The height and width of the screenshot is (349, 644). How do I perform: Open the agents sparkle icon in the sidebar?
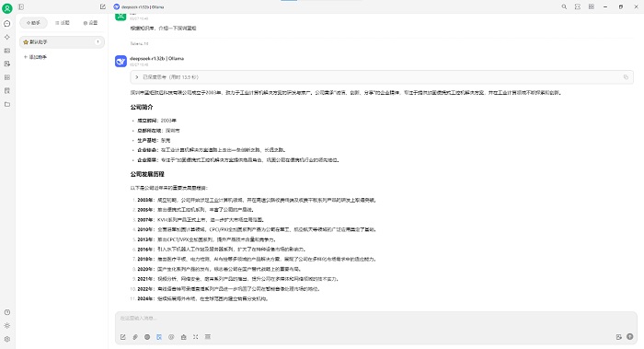pos(7,37)
